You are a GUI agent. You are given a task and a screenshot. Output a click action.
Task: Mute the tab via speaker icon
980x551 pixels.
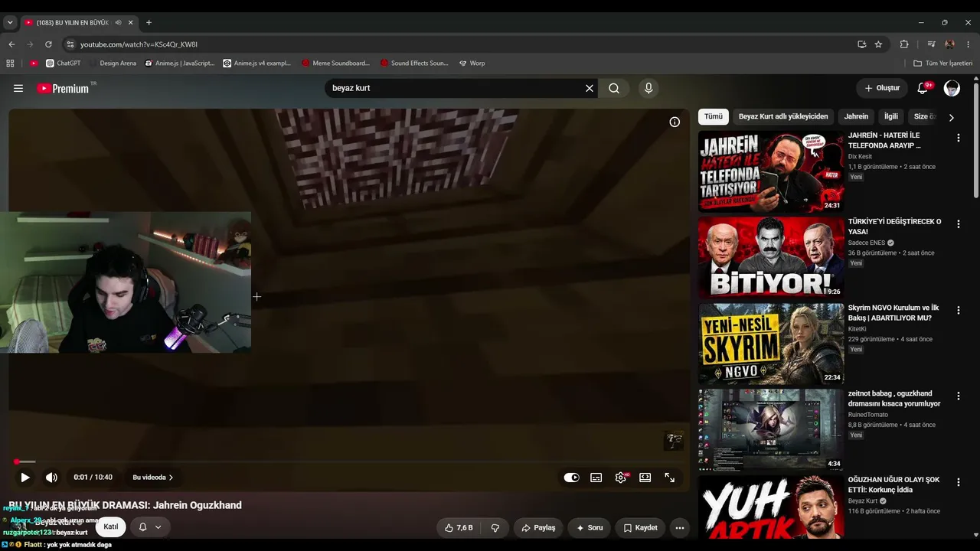point(118,23)
